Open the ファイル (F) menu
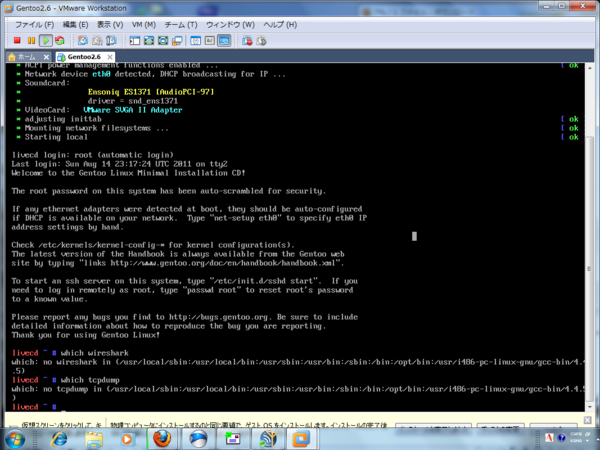The image size is (600, 450). click(x=34, y=25)
